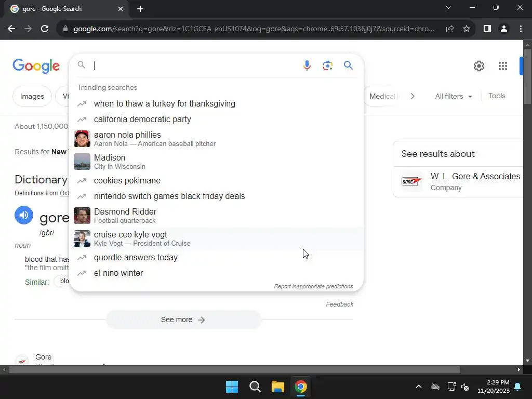Play pronunciation audio for gore

point(24,215)
